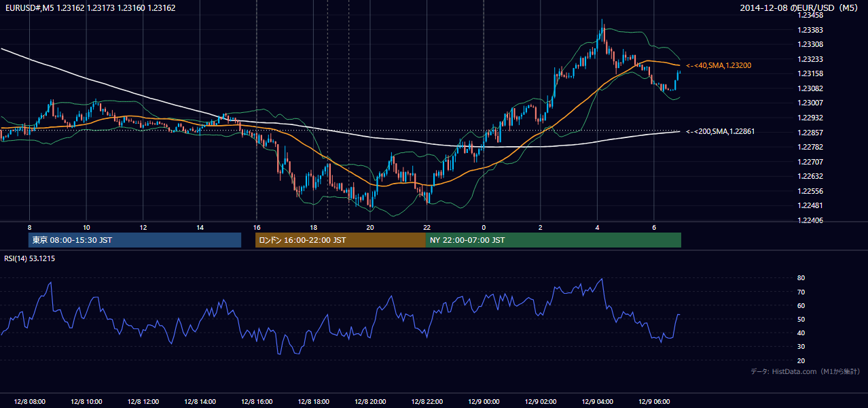868x408 pixels.
Task: Click price axis value 1.23007
Action: point(810,103)
